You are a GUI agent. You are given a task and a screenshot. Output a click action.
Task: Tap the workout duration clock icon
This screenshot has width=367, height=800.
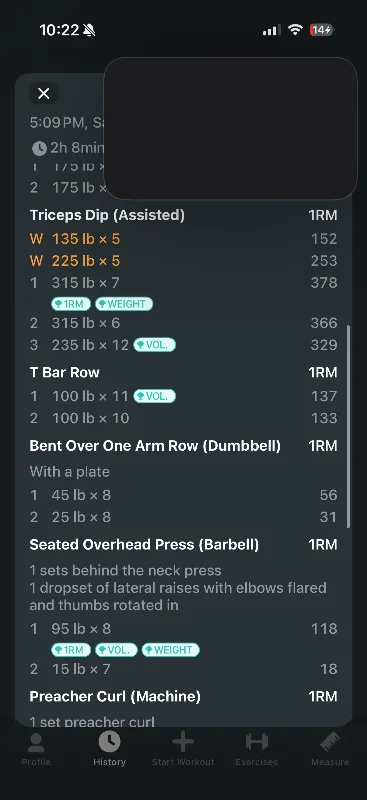point(39,148)
